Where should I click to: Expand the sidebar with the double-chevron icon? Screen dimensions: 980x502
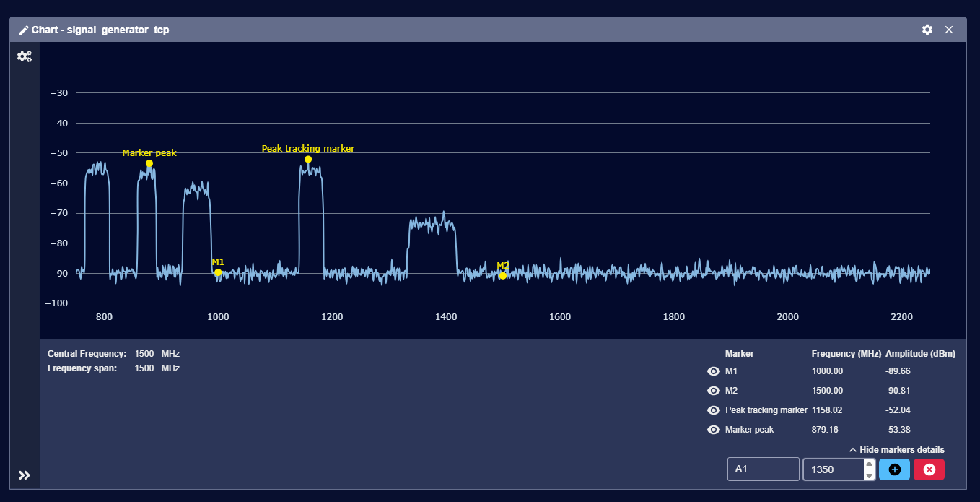coord(25,475)
